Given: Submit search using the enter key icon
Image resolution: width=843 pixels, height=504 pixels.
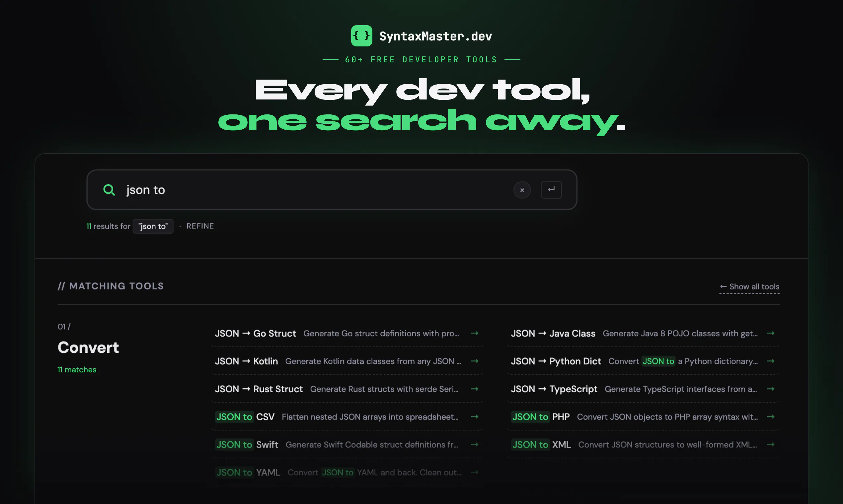Looking at the screenshot, I should click(x=551, y=190).
